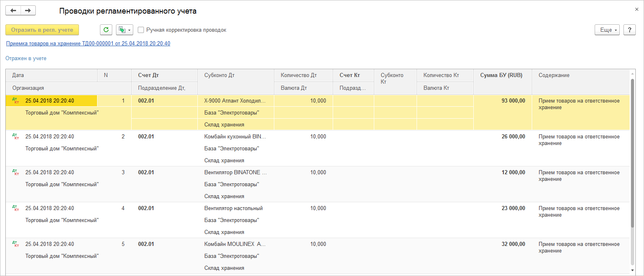Close the form with the X icon
Viewport: 644px width, 276px height.
pos(637,9)
